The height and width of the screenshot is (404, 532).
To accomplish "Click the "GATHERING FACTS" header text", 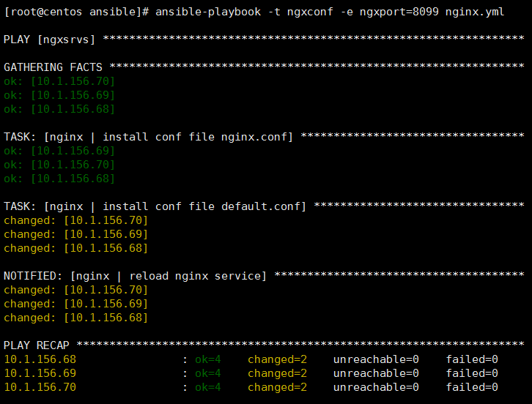I will (x=53, y=67).
